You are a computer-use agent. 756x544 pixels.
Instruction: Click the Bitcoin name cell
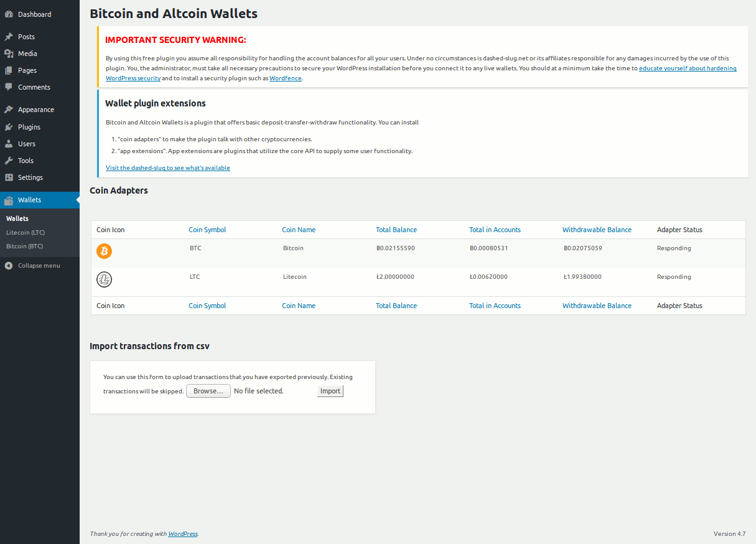coord(293,248)
